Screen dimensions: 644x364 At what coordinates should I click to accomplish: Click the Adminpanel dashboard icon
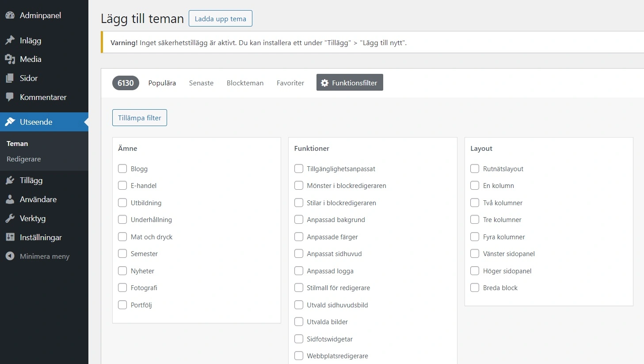pyautogui.click(x=10, y=15)
